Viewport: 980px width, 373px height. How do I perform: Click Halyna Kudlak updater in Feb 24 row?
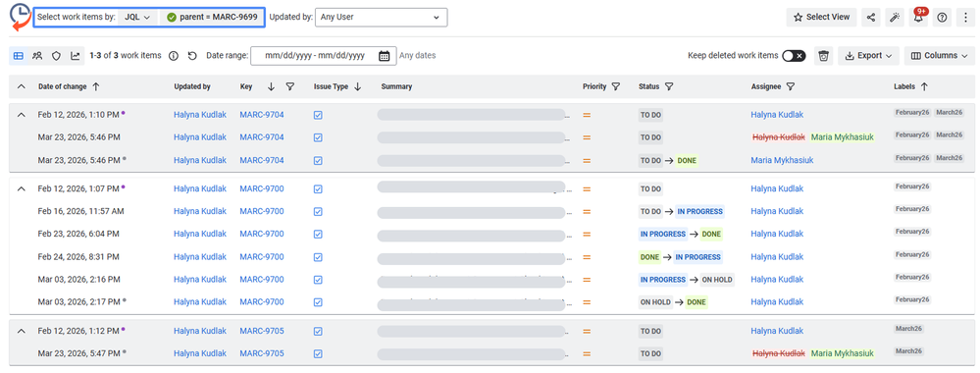pos(200,257)
